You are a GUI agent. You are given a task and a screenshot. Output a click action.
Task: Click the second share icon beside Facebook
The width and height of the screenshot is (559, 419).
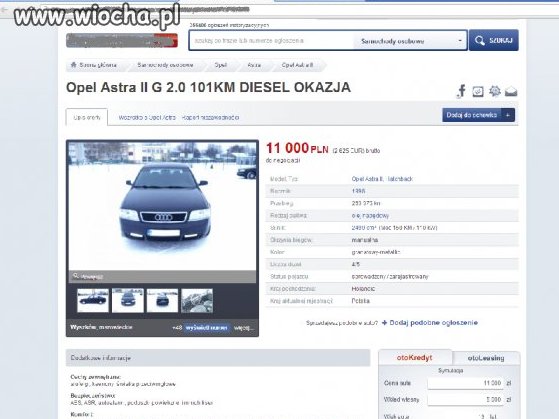[x=478, y=92]
